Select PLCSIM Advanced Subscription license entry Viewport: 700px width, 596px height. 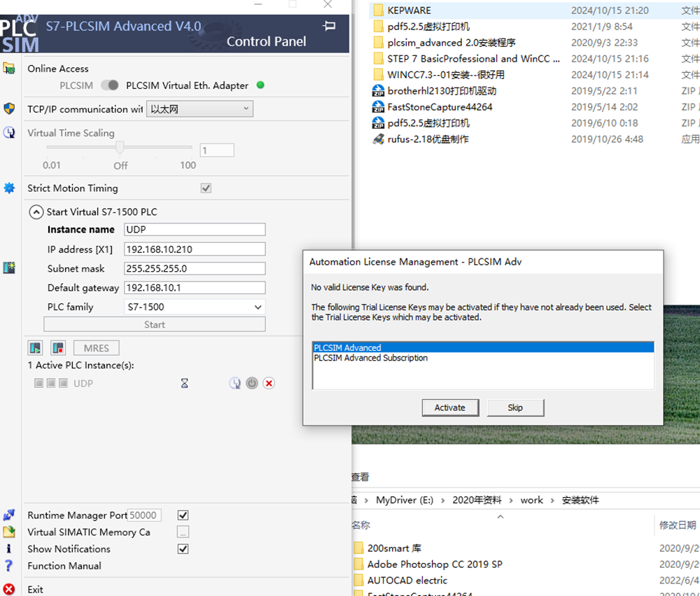tap(370, 358)
